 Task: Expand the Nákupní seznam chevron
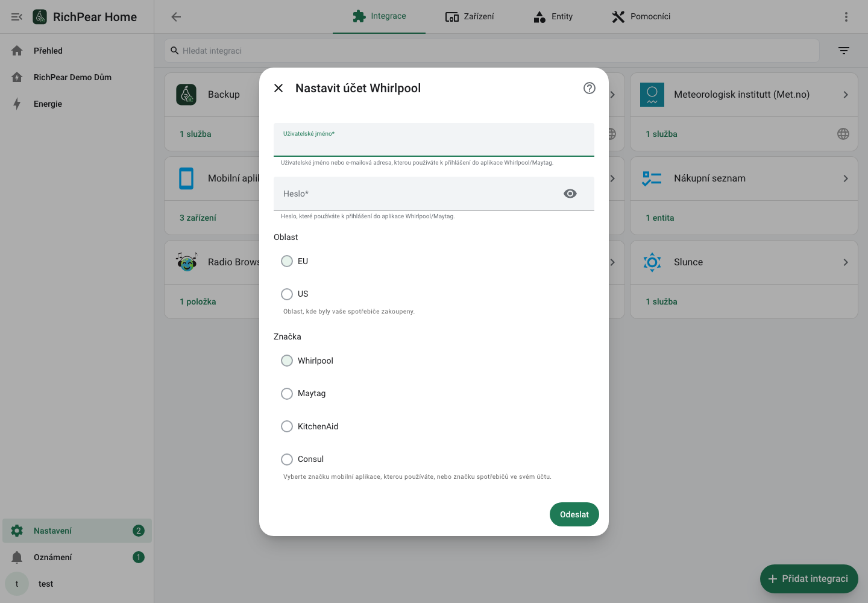(x=846, y=178)
